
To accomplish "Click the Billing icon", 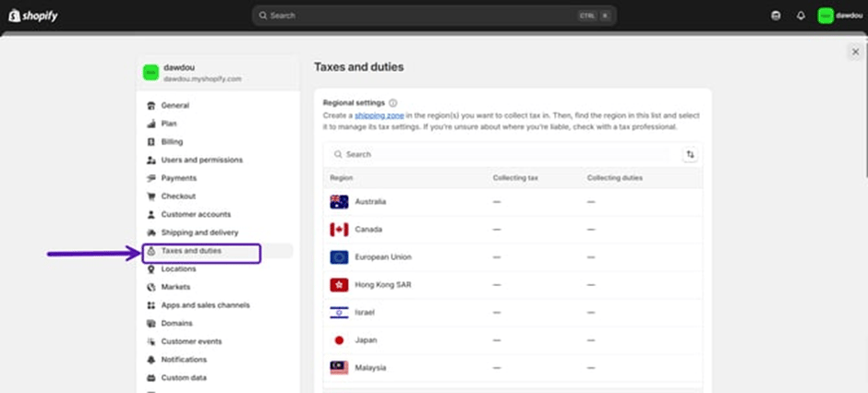I will (x=151, y=142).
